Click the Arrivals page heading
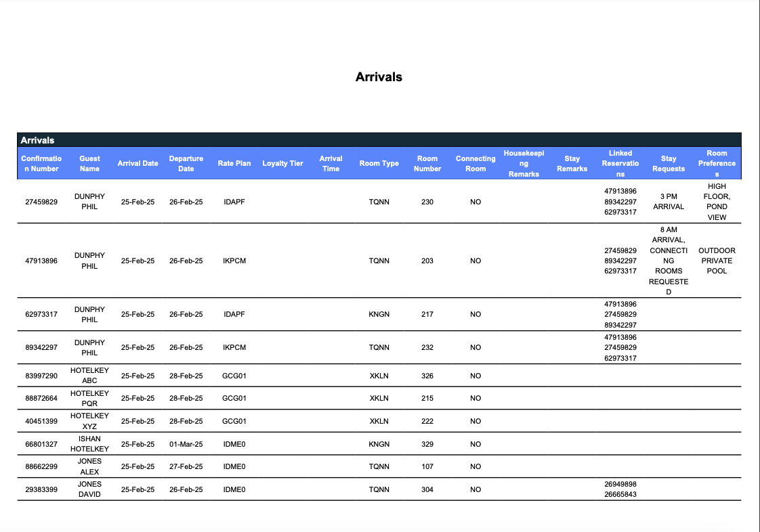The height and width of the screenshot is (532, 760). (379, 76)
